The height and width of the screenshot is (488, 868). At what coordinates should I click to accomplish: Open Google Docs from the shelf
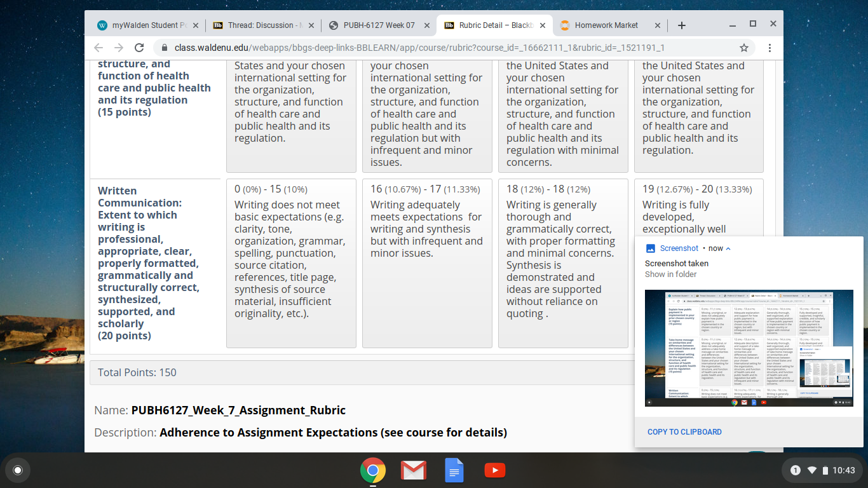(454, 470)
